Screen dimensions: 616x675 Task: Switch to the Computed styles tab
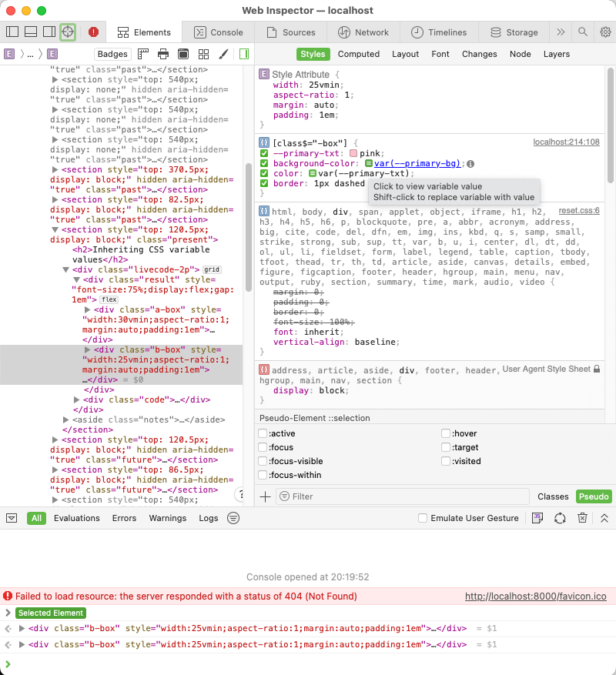click(x=359, y=54)
